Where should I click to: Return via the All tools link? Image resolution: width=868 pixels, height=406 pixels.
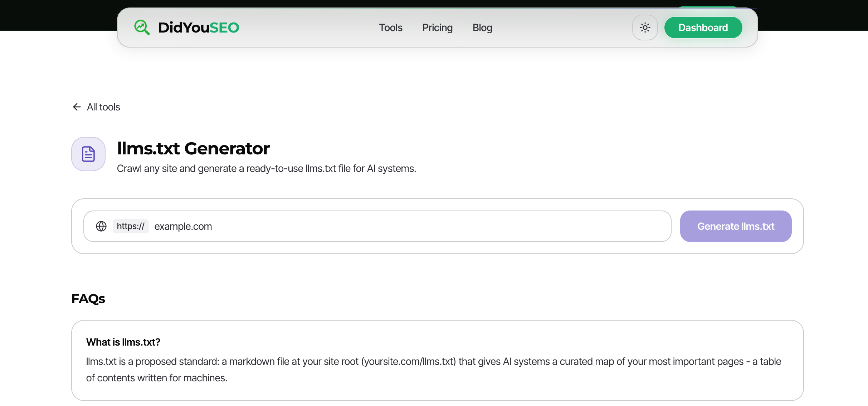103,107
